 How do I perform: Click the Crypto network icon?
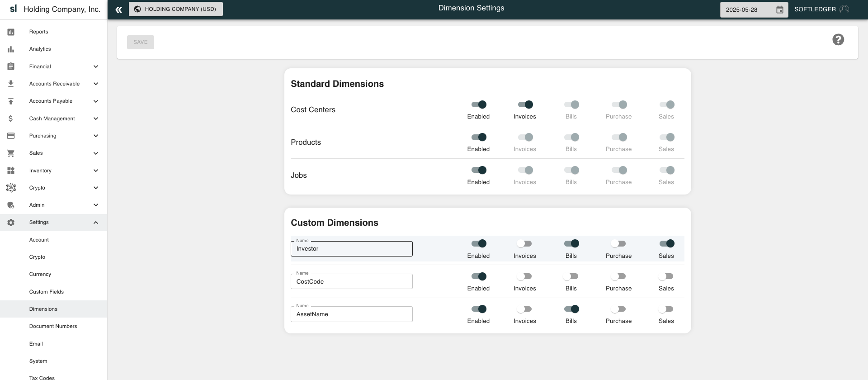click(11, 188)
